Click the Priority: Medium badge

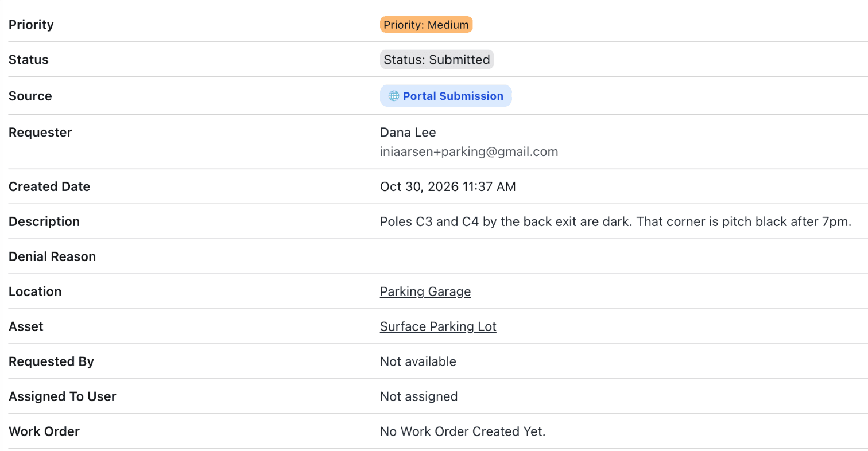[426, 25]
